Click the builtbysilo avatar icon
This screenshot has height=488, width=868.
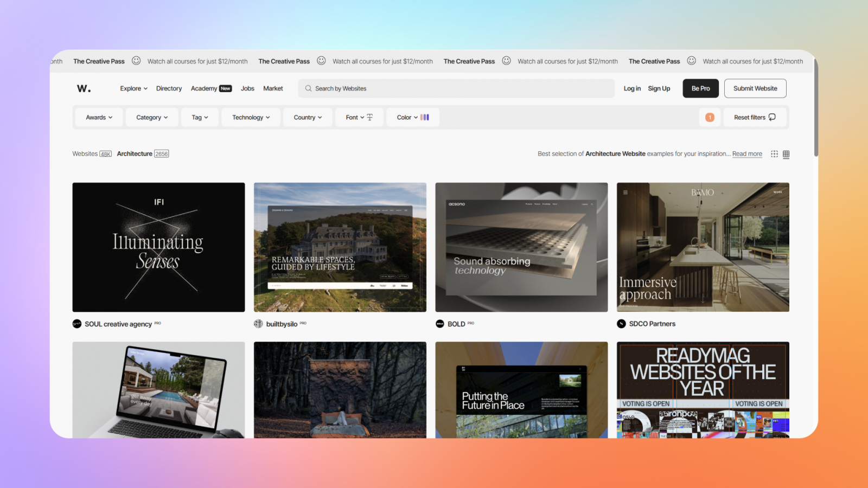point(258,324)
